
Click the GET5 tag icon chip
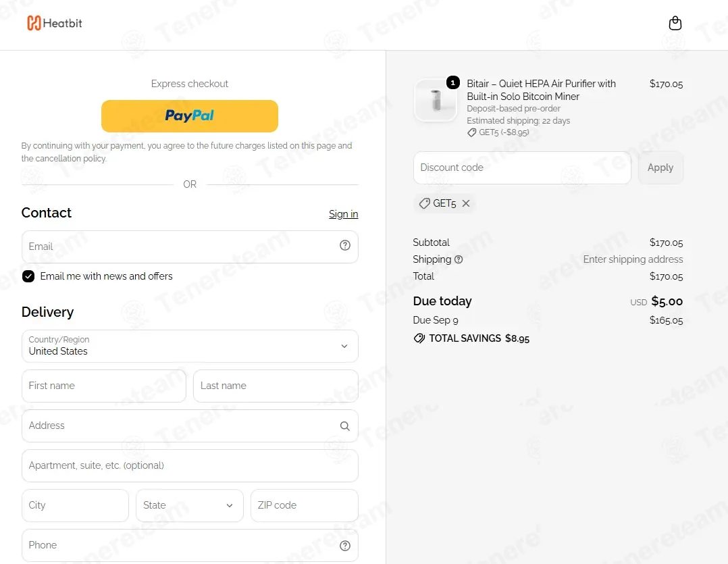point(424,203)
